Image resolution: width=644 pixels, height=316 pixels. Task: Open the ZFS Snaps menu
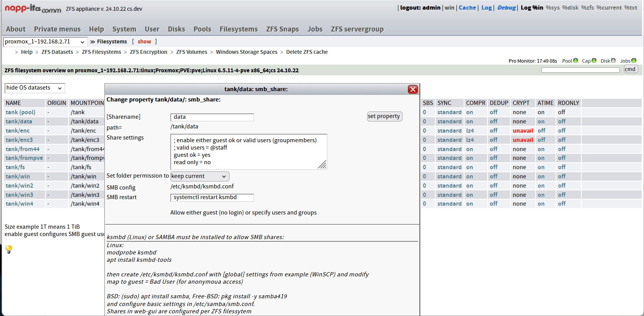pos(283,29)
